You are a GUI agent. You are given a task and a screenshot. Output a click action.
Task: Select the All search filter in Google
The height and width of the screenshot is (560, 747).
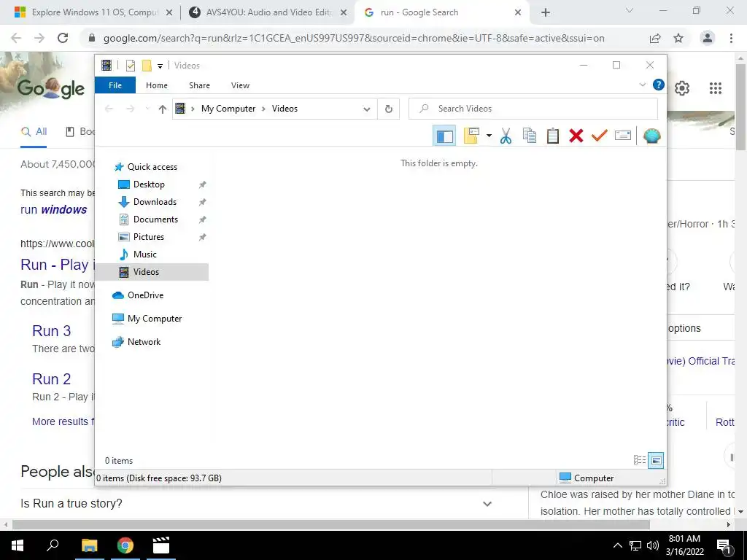(x=34, y=132)
